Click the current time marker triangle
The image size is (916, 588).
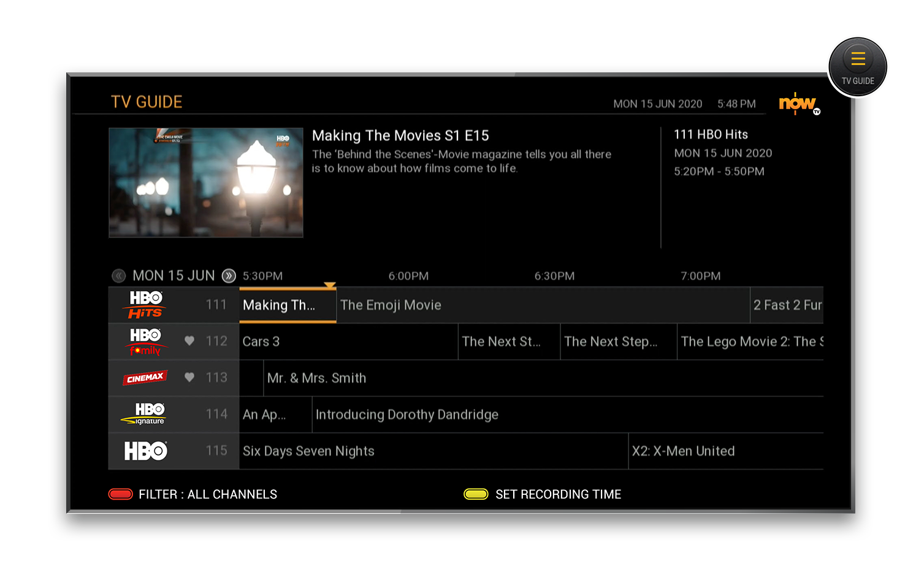point(330,285)
